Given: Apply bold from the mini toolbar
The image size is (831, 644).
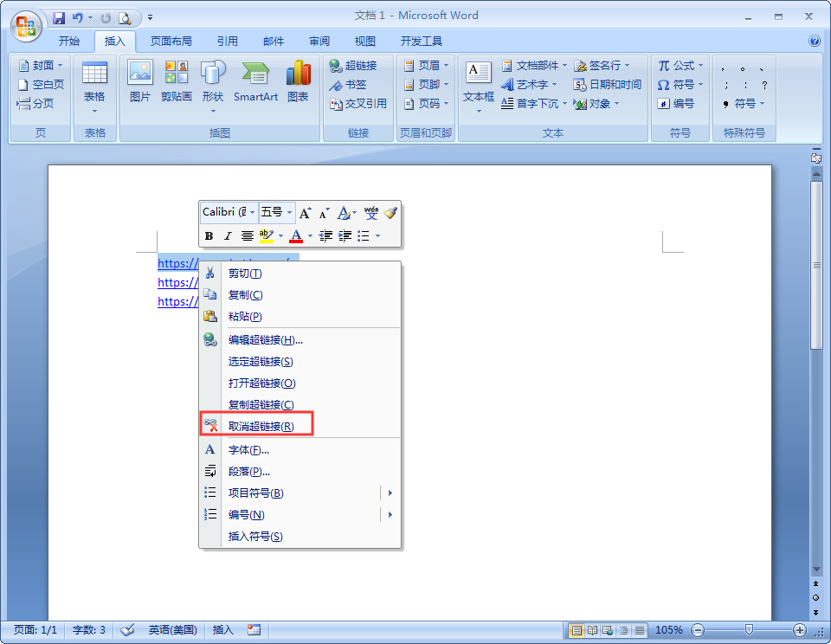Looking at the screenshot, I should (208, 235).
